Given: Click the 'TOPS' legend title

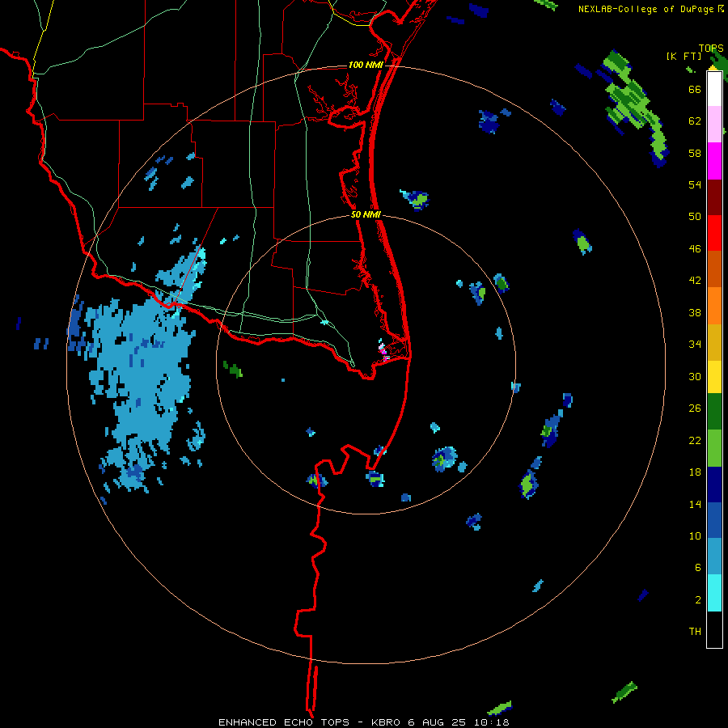Looking at the screenshot, I should click(711, 49).
